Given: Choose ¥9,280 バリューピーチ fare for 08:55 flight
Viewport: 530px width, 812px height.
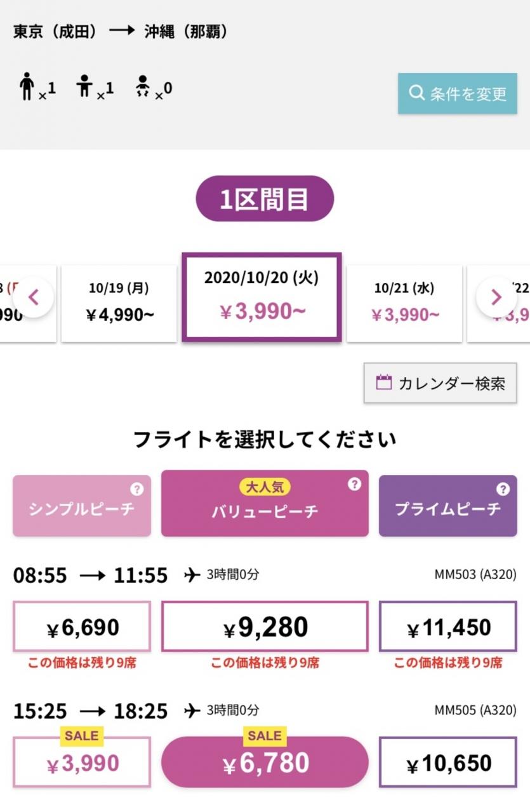Looking at the screenshot, I should click(x=265, y=627).
